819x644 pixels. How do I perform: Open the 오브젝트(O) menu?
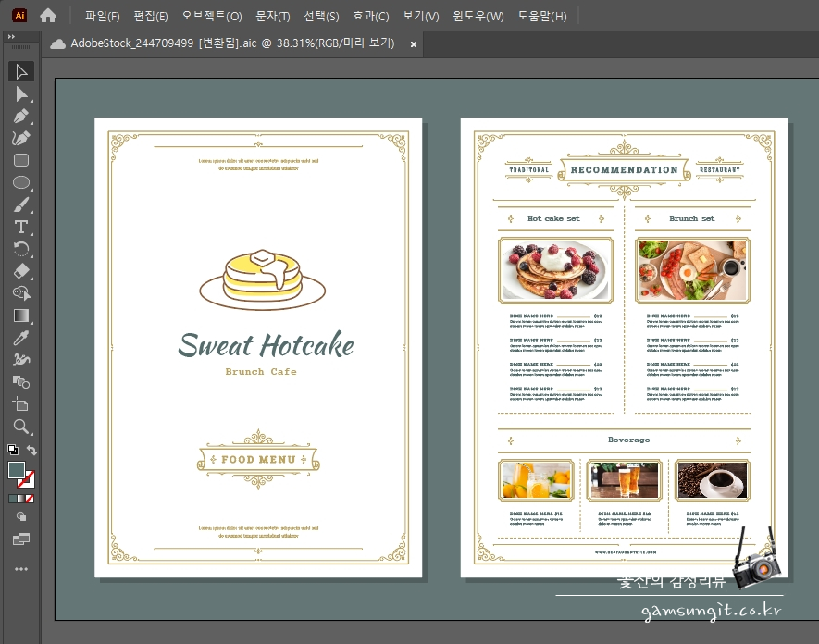(x=212, y=16)
